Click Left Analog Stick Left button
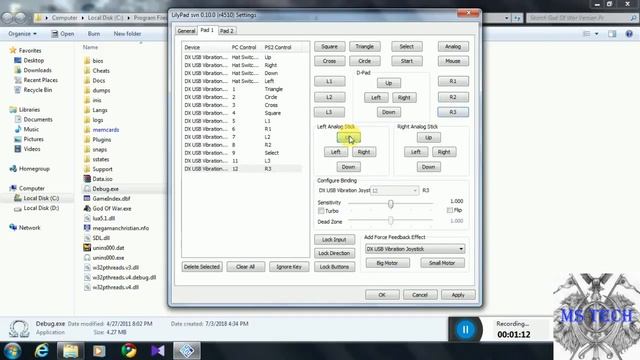The height and width of the screenshot is (360, 640). coord(336,152)
